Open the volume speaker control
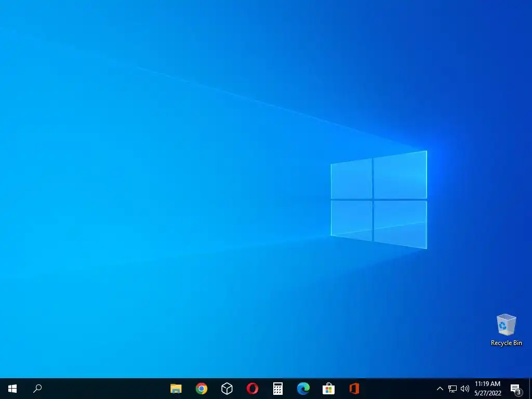The height and width of the screenshot is (399, 532). coord(465,389)
